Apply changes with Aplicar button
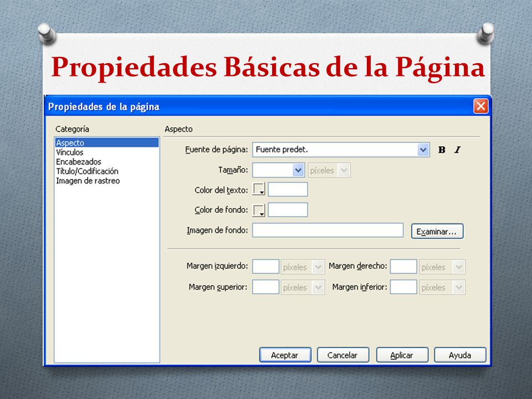Screen dimensions: 532x399 click(x=402, y=355)
